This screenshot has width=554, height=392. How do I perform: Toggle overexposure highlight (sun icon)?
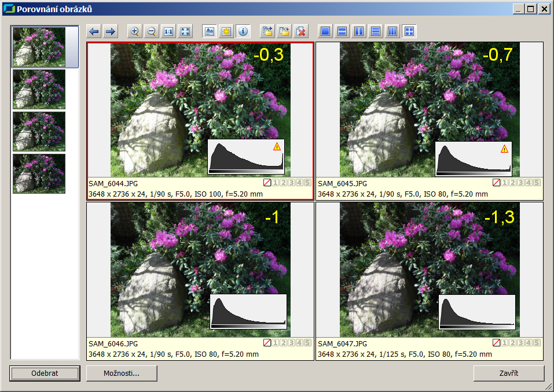click(226, 31)
